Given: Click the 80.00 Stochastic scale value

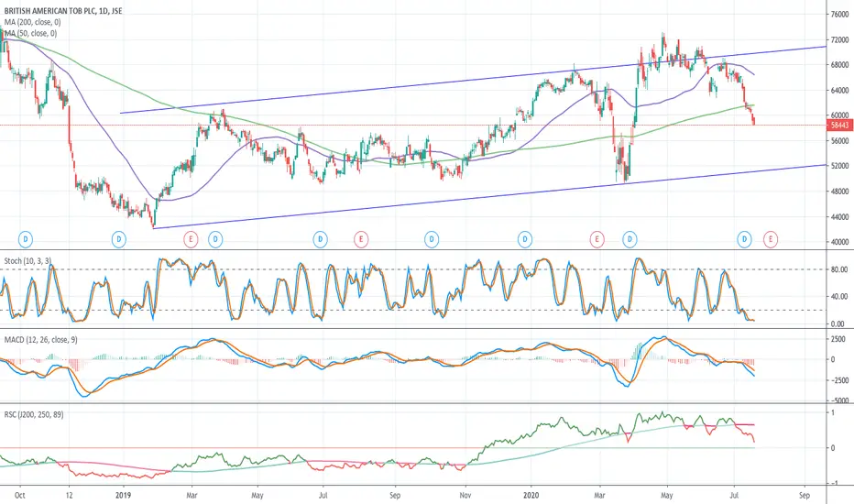Looking at the screenshot, I should [x=839, y=269].
